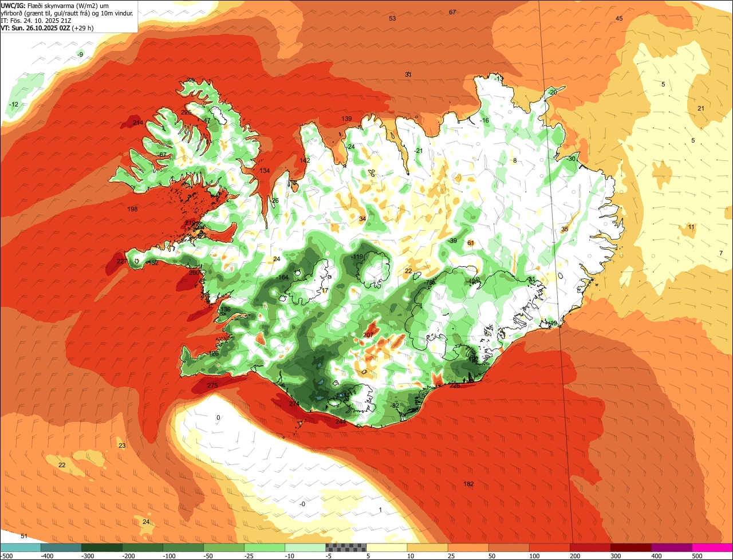Click the '-20' value at the northeast tip

(x=552, y=92)
